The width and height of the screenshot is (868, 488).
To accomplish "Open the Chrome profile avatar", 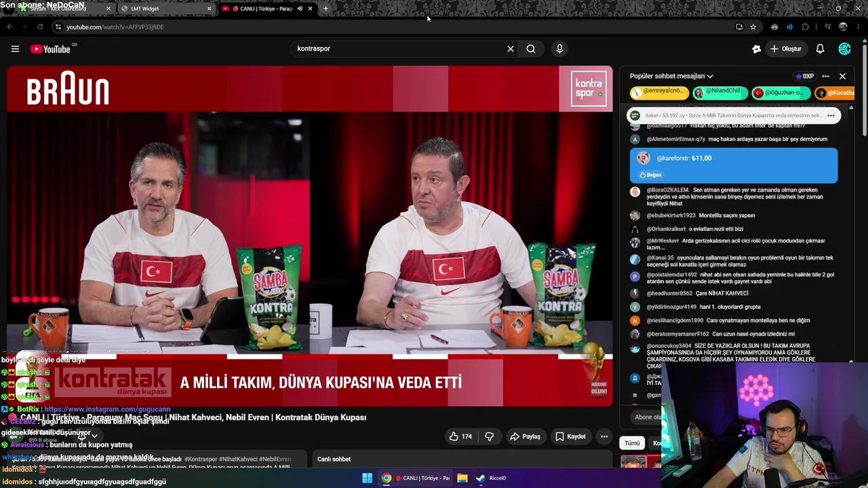I will point(843,27).
